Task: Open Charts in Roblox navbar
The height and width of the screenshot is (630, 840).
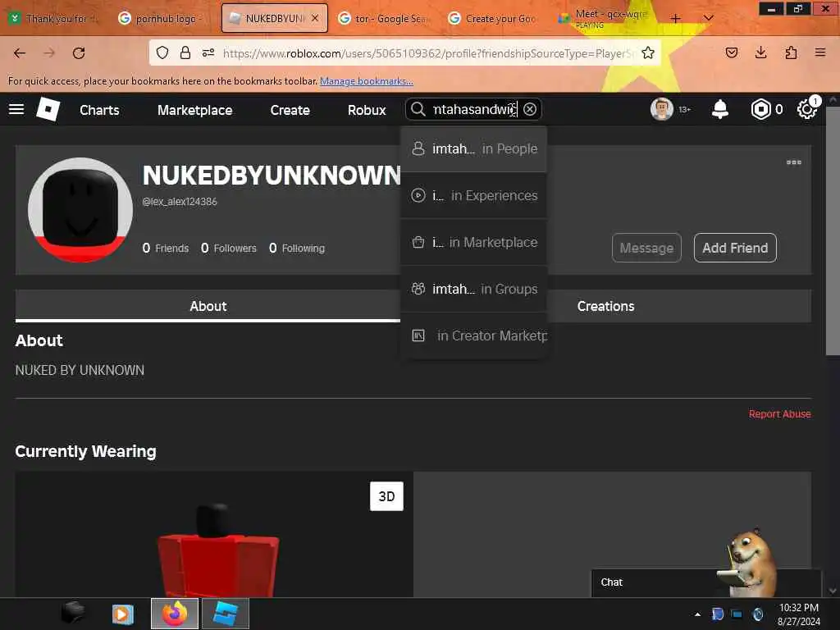Action: pos(99,110)
